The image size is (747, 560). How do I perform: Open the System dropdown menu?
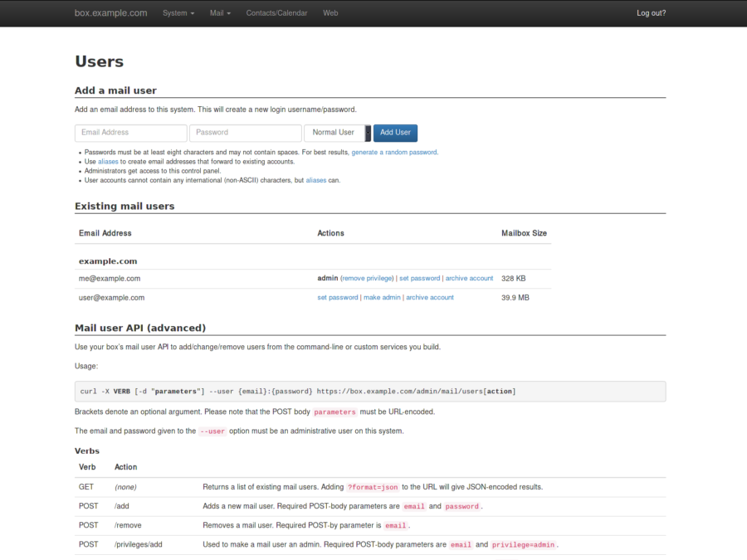pos(178,13)
